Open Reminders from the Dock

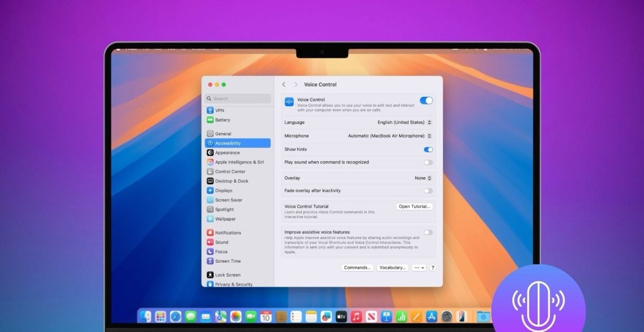point(296,317)
